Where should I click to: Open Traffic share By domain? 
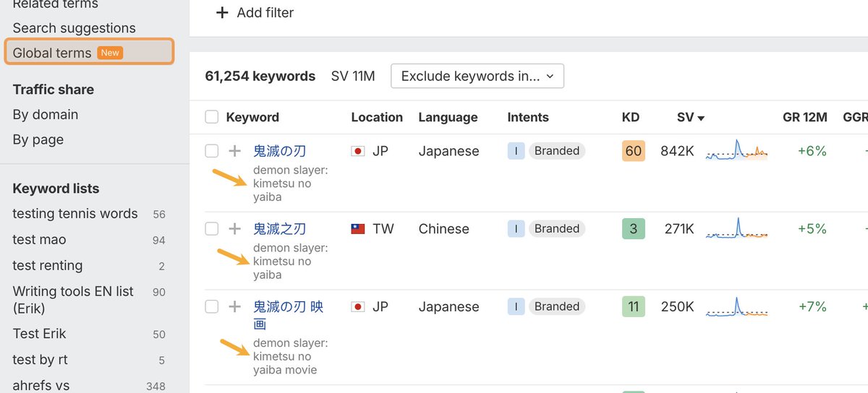(x=45, y=114)
